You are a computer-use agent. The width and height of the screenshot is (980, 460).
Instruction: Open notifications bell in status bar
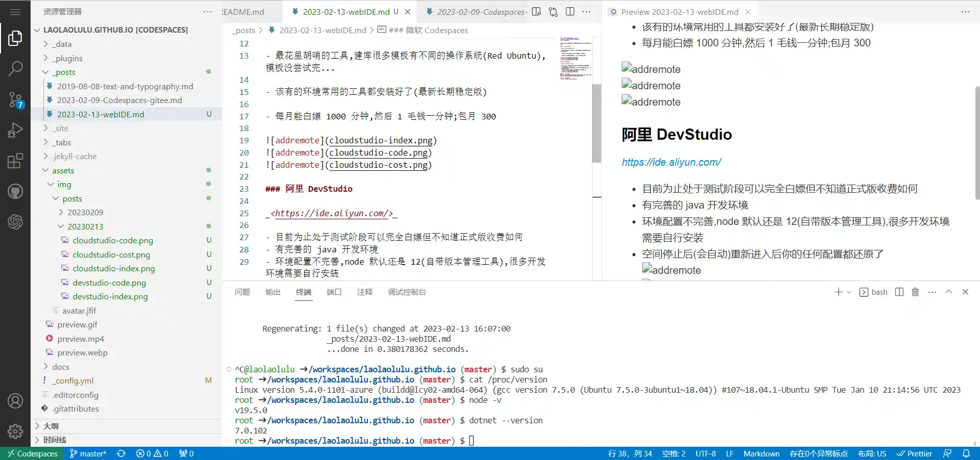coord(966,453)
